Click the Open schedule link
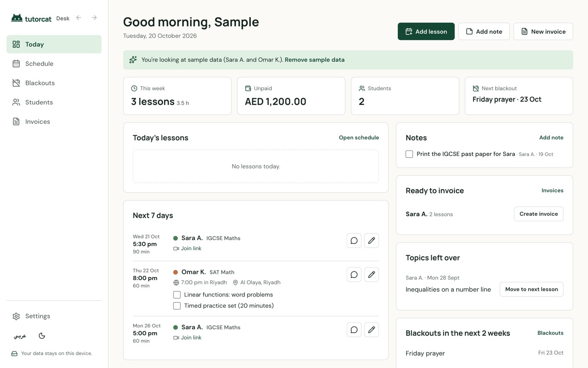 [359, 138]
